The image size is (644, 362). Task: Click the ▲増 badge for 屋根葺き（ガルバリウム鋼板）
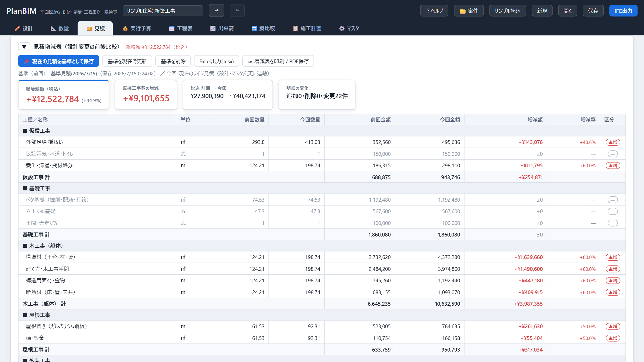coord(613,326)
